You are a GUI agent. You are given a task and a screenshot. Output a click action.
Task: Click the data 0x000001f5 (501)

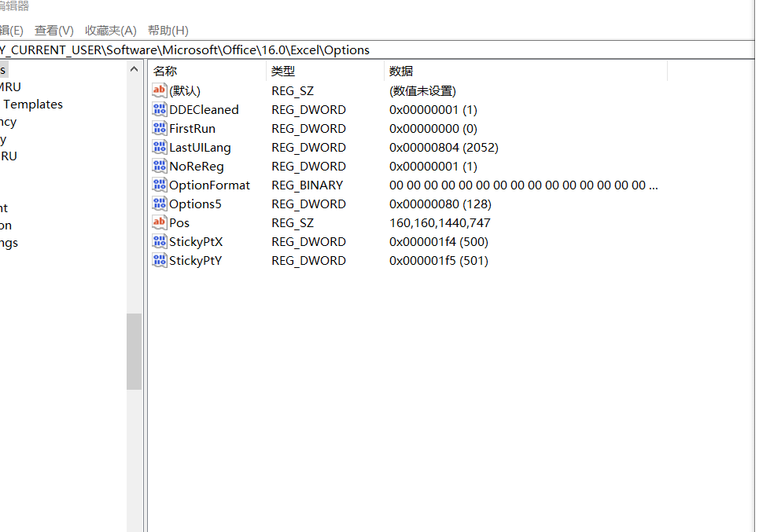[439, 261]
